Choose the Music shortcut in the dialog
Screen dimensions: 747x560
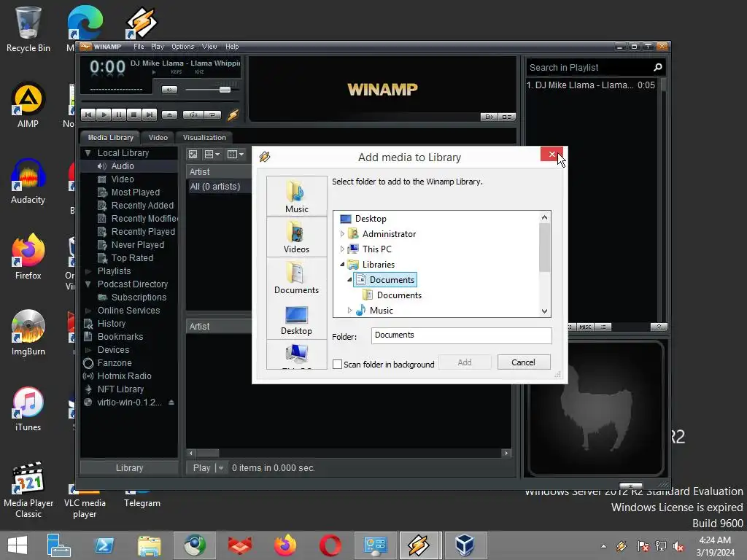pyautogui.click(x=296, y=196)
